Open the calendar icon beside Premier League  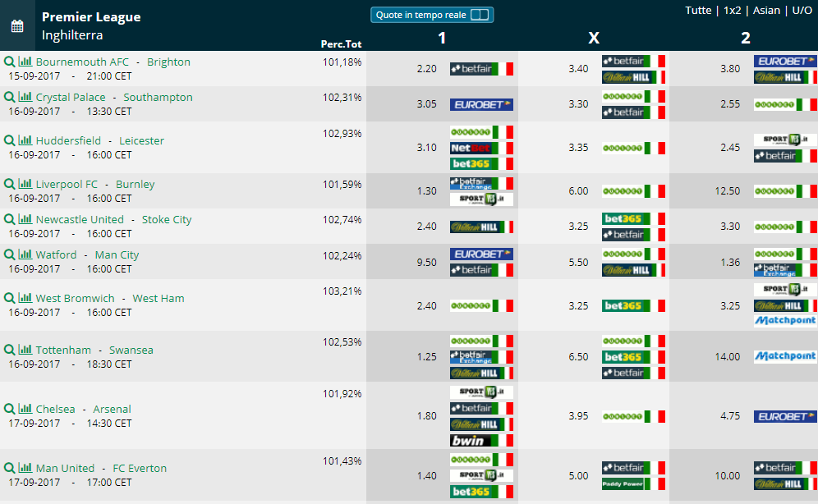tap(17, 26)
